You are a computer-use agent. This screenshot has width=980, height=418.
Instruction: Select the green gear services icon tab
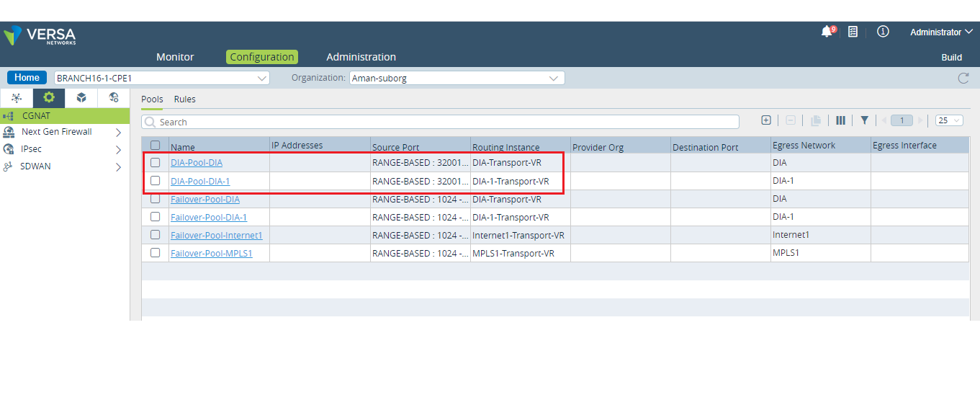click(49, 98)
